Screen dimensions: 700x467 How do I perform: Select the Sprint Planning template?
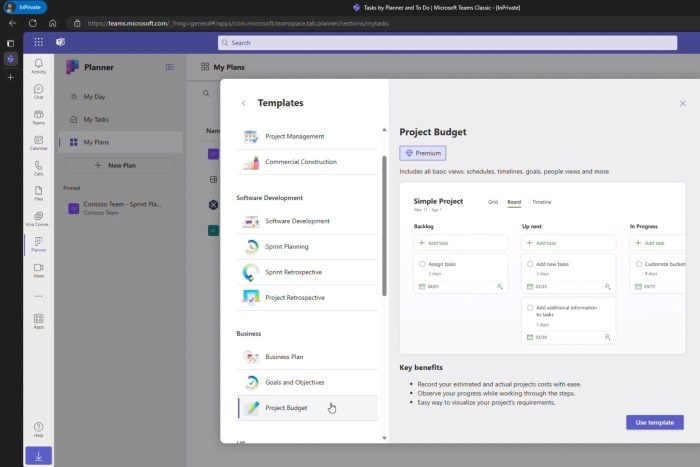tap(307, 246)
